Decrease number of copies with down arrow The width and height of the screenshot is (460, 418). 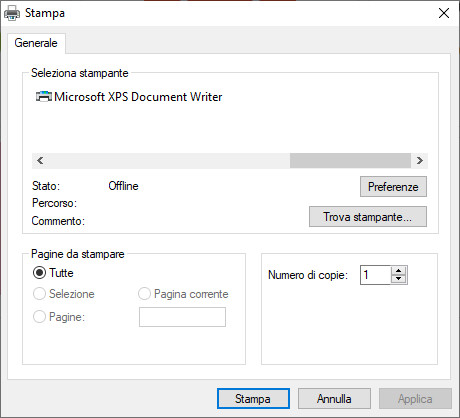tap(398, 279)
